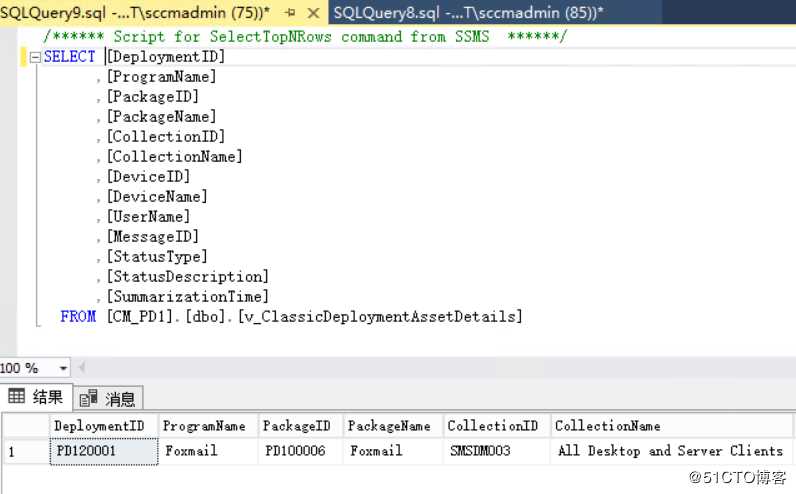Viewport: 796px width, 494px height.
Task: Click row number 1 header
Action: 26,451
